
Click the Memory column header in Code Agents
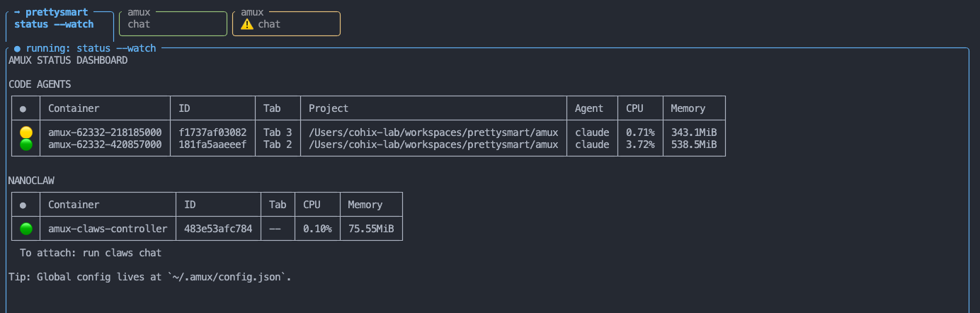click(688, 108)
